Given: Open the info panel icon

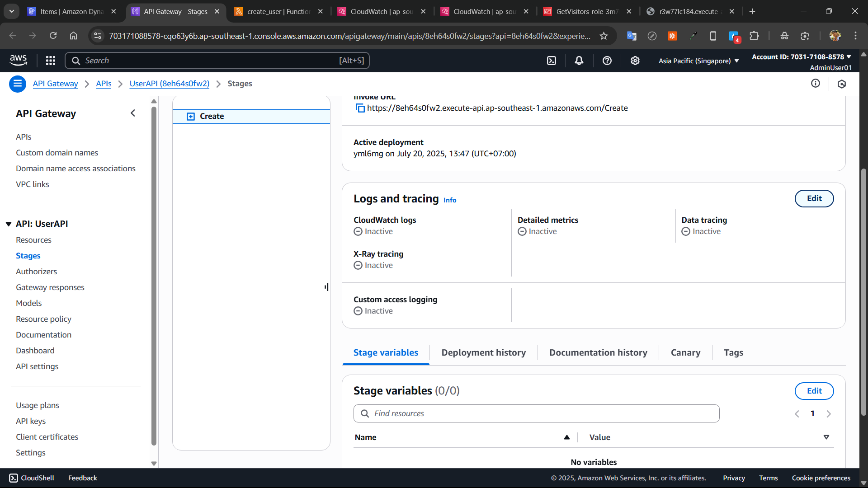Looking at the screenshot, I should (816, 83).
